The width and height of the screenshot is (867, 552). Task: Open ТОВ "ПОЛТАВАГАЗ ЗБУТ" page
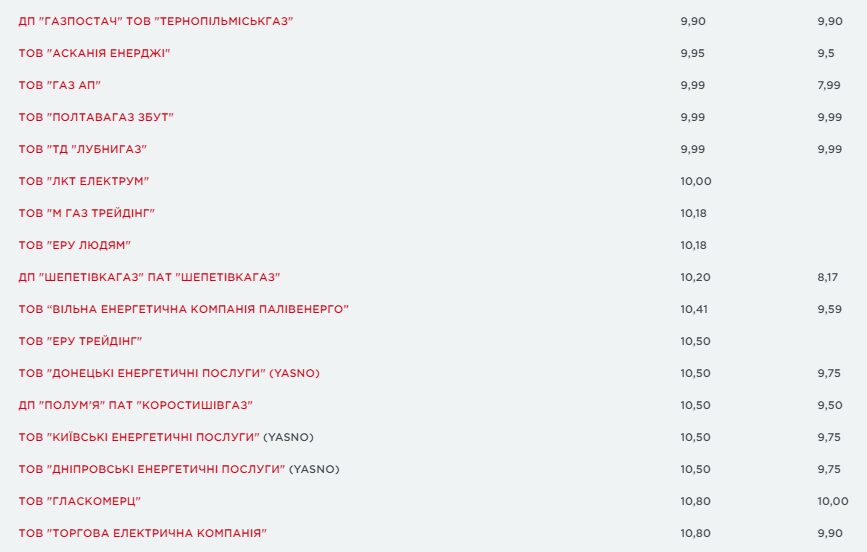point(96,117)
